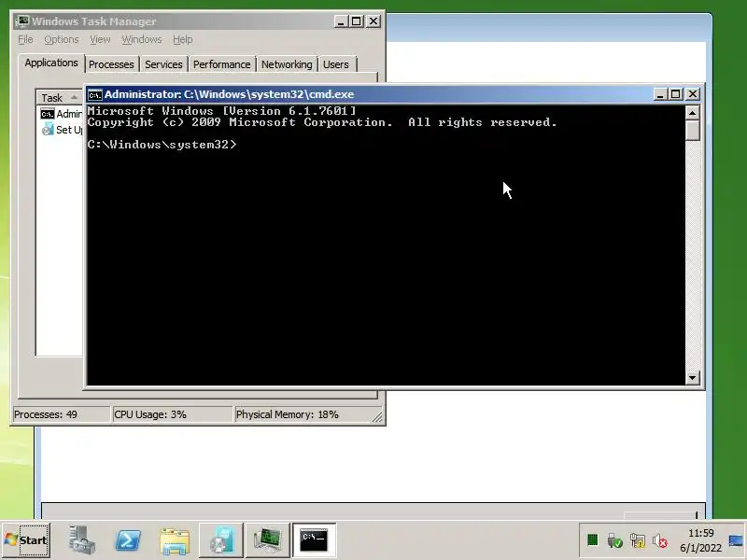Viewport: 747px width, 560px height.
Task: Open Windows Explorer folder icon in taskbar
Action: click(175, 541)
